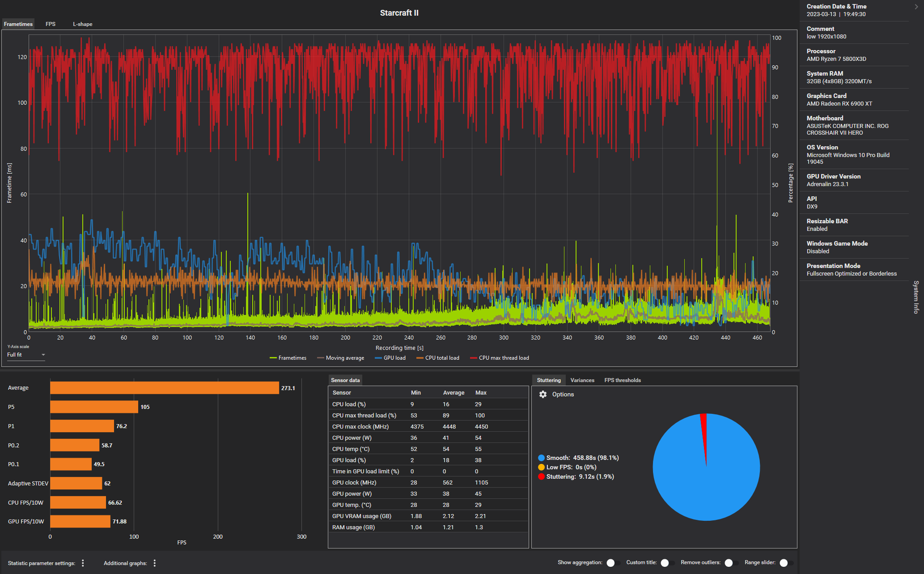Click the Average FPS bar 273.1
The width and height of the screenshot is (924, 574).
165,388
